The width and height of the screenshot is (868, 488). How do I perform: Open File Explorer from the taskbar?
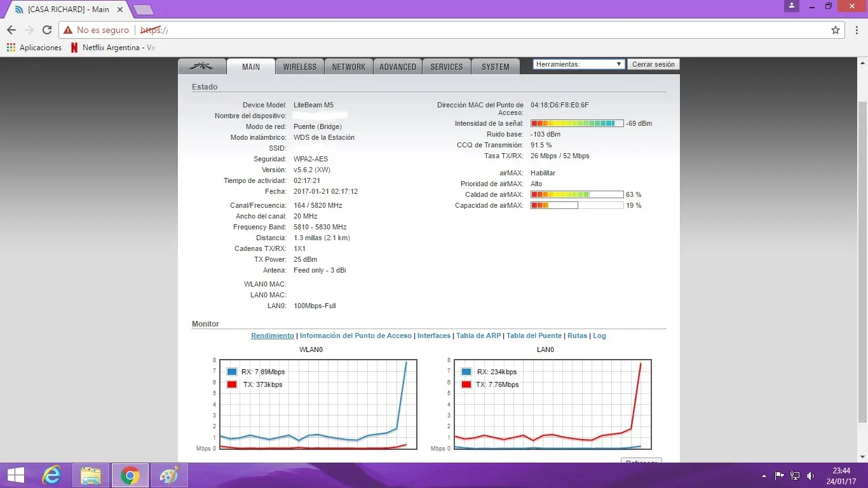[x=91, y=475]
